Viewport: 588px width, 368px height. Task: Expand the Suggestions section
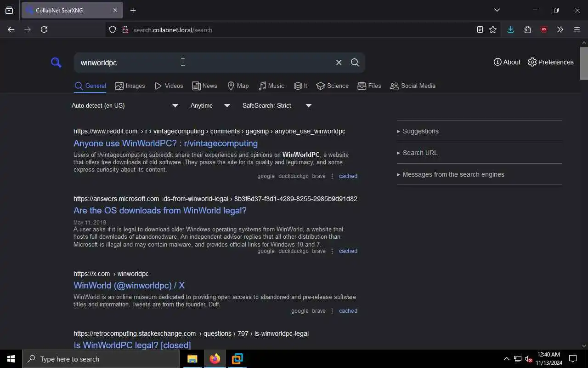(x=479, y=131)
